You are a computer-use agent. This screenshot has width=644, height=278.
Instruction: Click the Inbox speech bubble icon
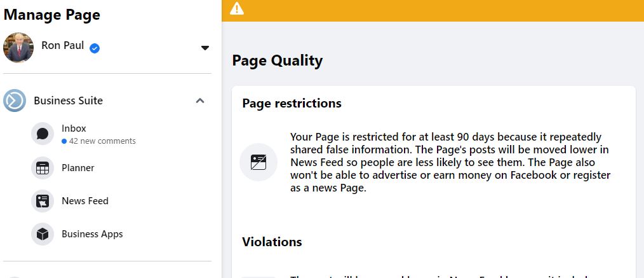pos(43,134)
